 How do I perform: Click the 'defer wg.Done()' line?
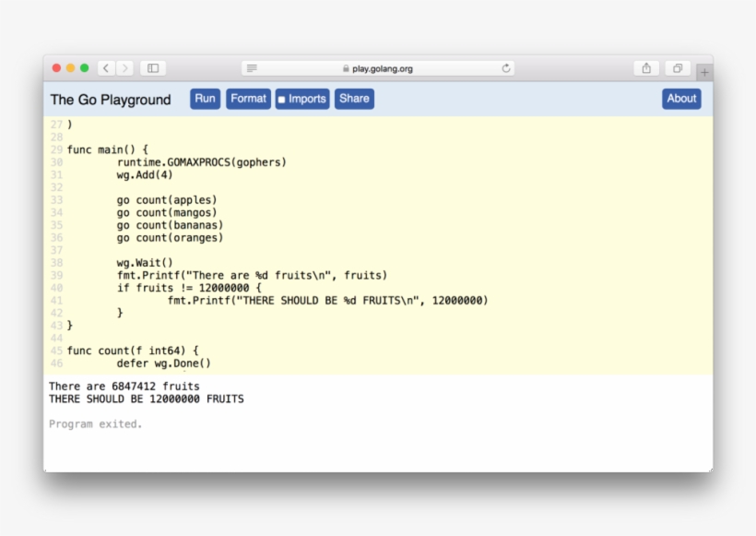point(164,363)
